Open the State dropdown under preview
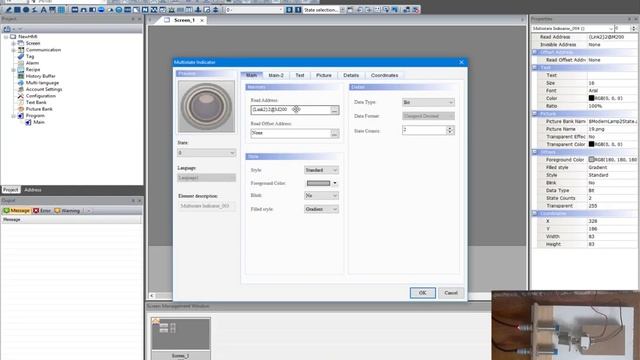 tap(207, 153)
